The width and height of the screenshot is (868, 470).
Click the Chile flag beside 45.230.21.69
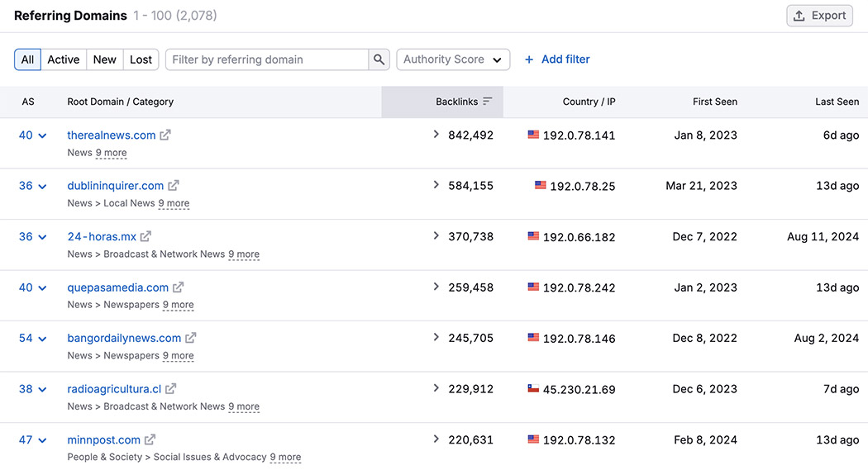[533, 388]
